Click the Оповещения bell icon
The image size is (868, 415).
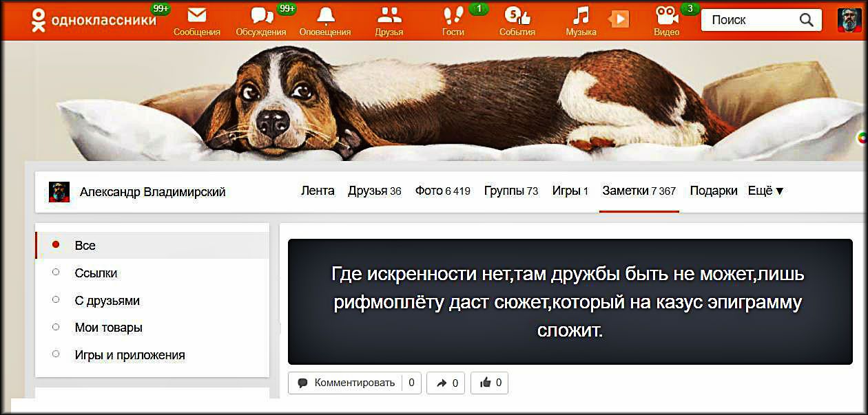point(324,17)
